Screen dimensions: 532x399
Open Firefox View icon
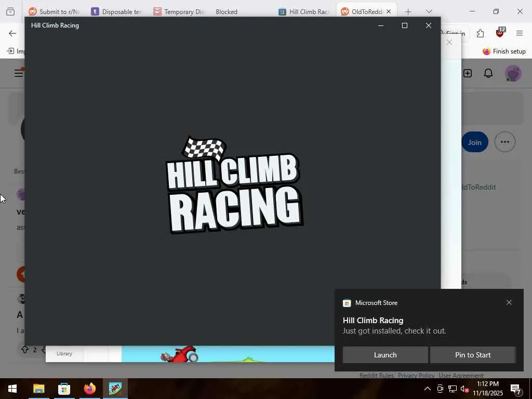tap(10, 11)
